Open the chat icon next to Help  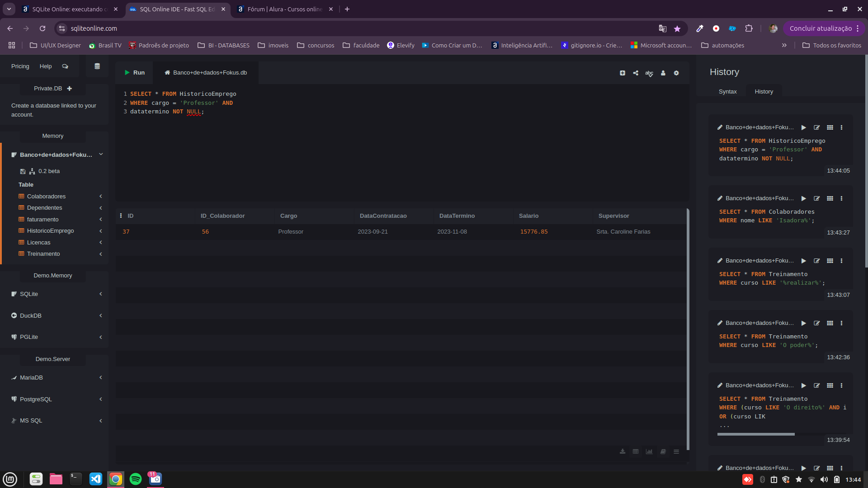[x=65, y=66]
